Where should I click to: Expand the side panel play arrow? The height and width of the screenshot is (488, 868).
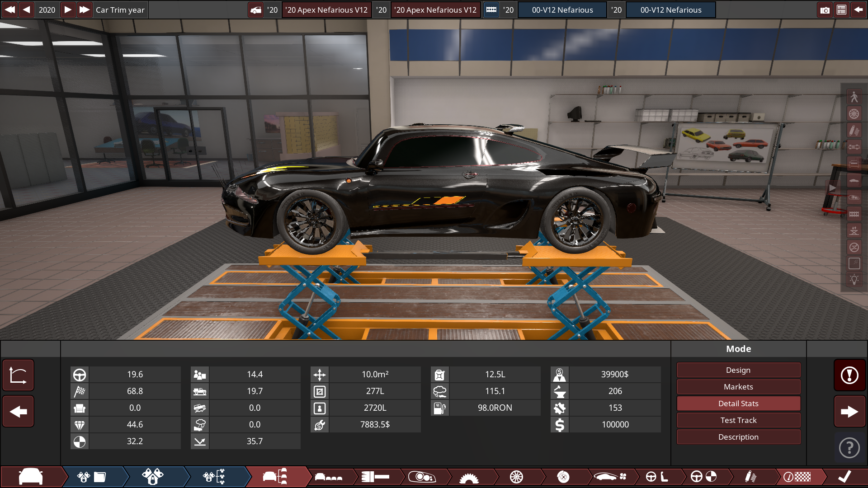pyautogui.click(x=832, y=188)
